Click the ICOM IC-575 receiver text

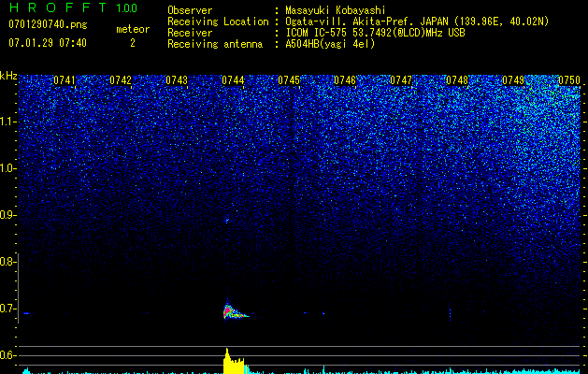tap(375, 33)
